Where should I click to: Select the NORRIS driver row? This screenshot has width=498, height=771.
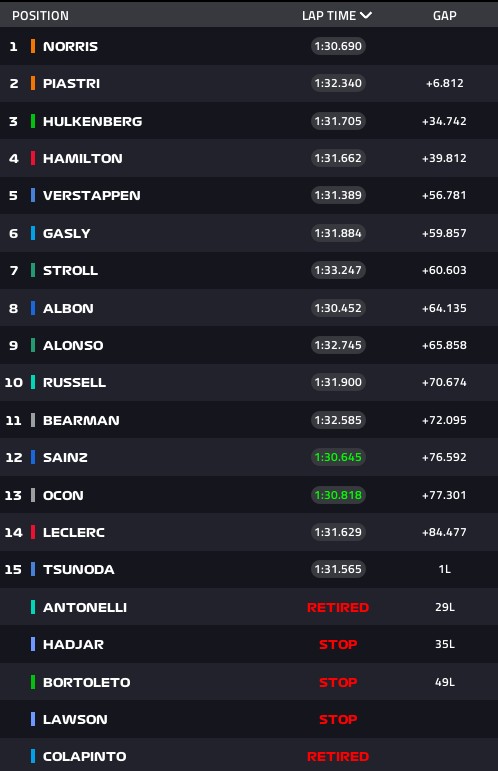(x=249, y=46)
